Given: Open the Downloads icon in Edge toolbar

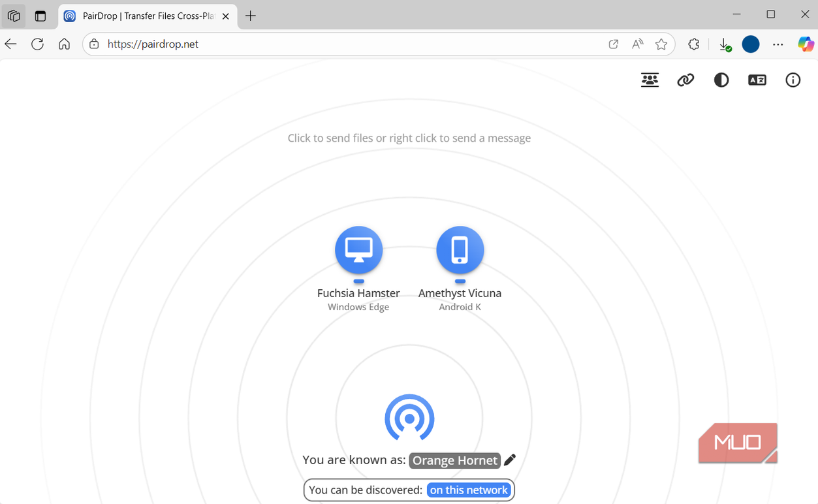Looking at the screenshot, I should [725, 44].
